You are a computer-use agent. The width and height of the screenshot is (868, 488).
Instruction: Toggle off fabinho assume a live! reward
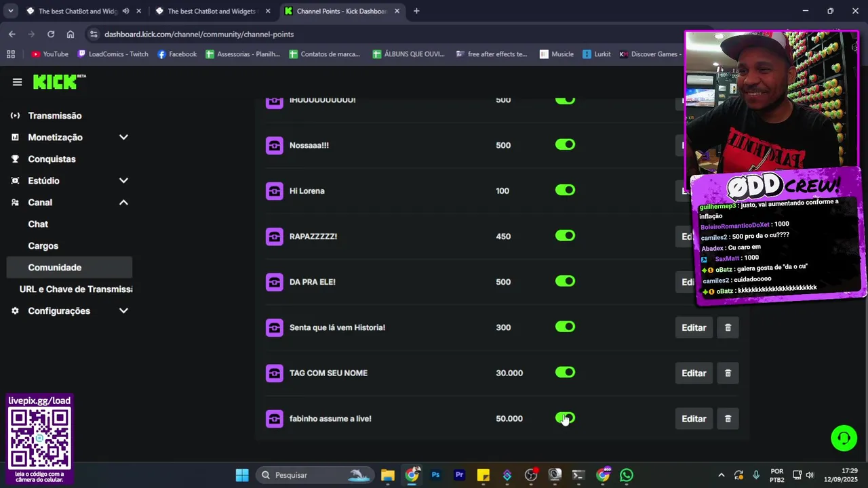[x=565, y=418]
